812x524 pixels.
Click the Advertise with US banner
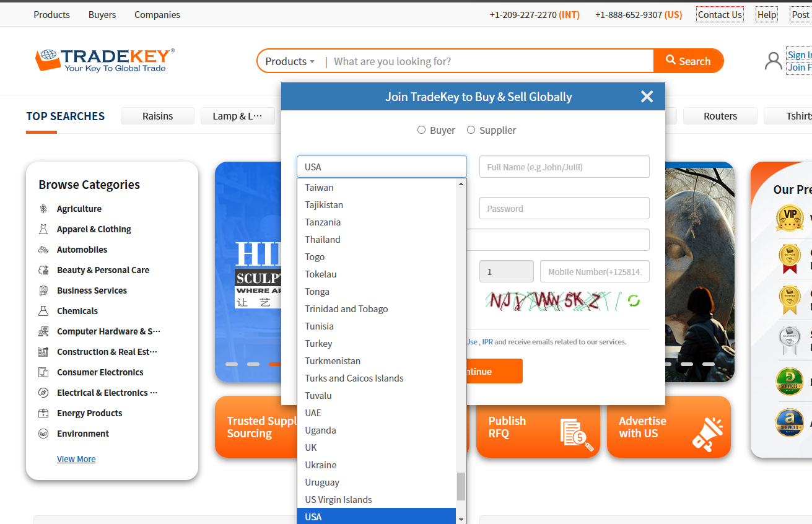669,427
